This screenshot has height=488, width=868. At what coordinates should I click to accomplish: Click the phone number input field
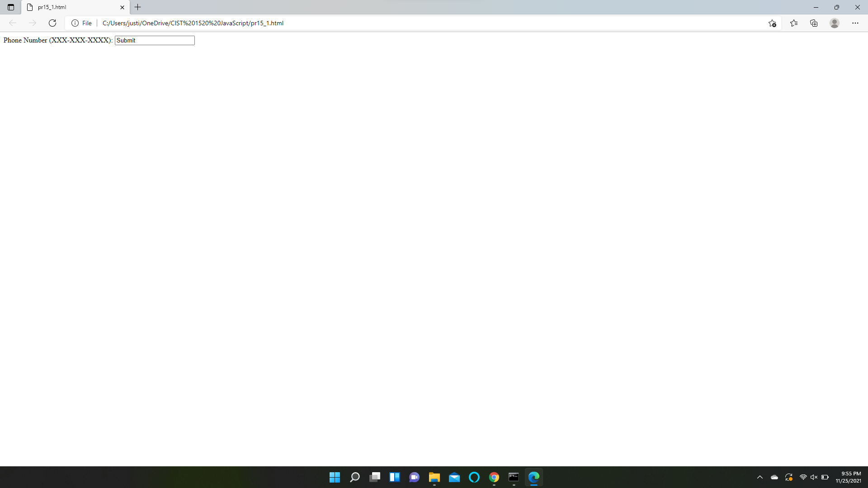pos(155,40)
